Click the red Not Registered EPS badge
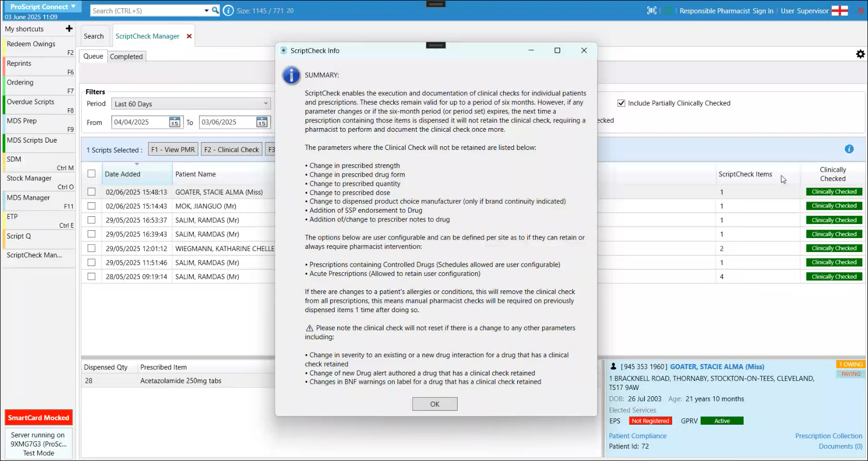Screen dimensions: 868x461 (650, 421)
